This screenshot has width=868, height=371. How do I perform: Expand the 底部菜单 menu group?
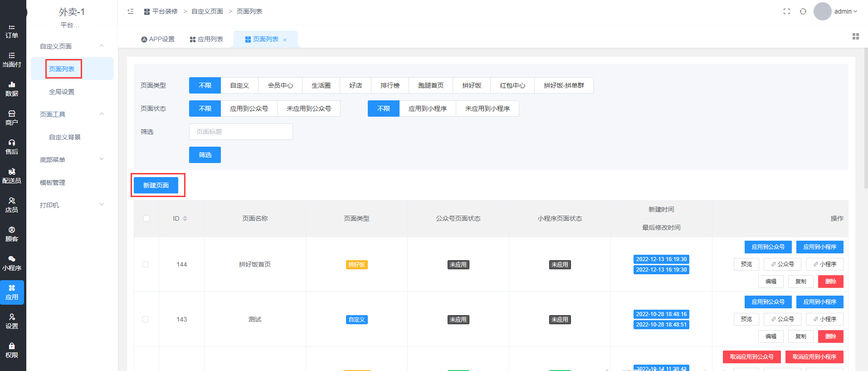[72, 159]
